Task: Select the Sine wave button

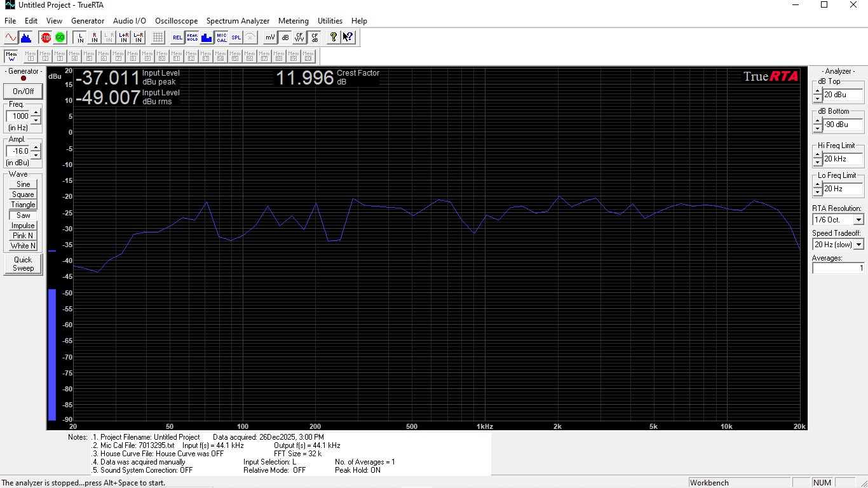Action: click(x=24, y=184)
